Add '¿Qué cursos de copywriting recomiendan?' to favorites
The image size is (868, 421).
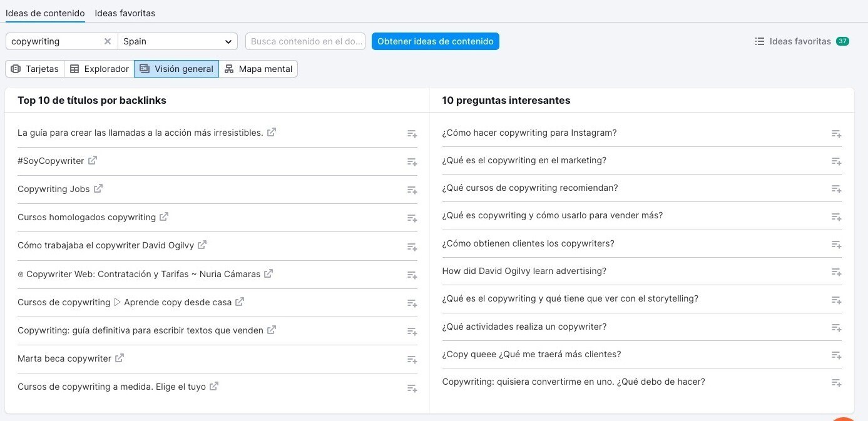(x=836, y=189)
